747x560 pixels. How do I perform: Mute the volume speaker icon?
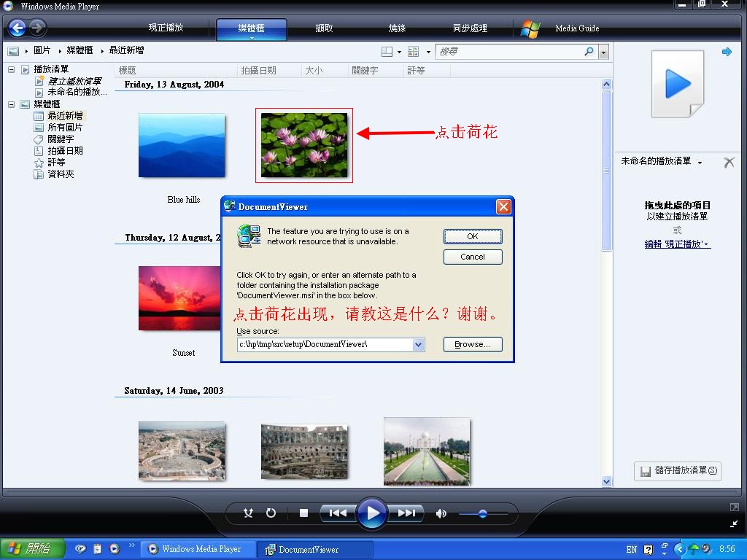click(441, 513)
